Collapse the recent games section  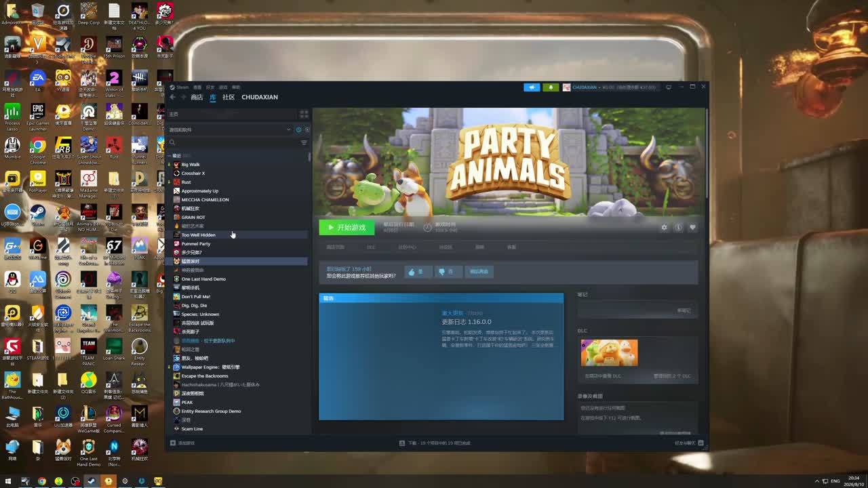coord(170,156)
